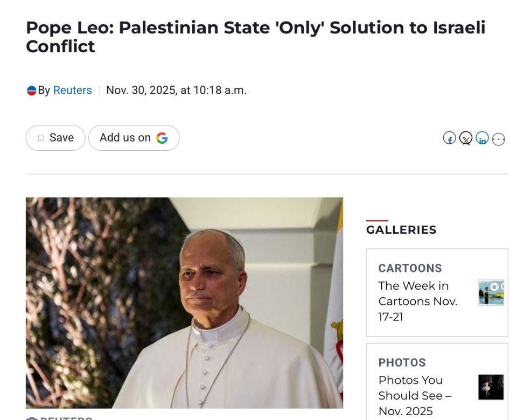Click the camera icon in photo credit

point(31,418)
